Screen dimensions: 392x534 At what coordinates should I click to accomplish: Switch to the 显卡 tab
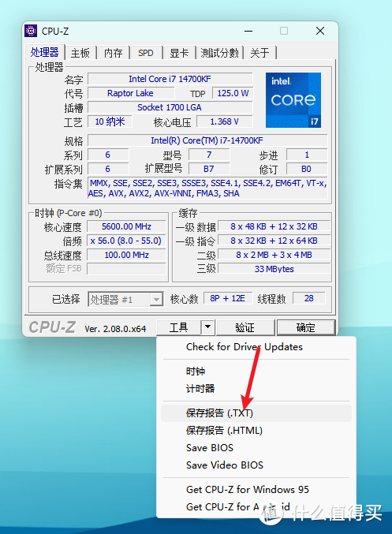179,53
